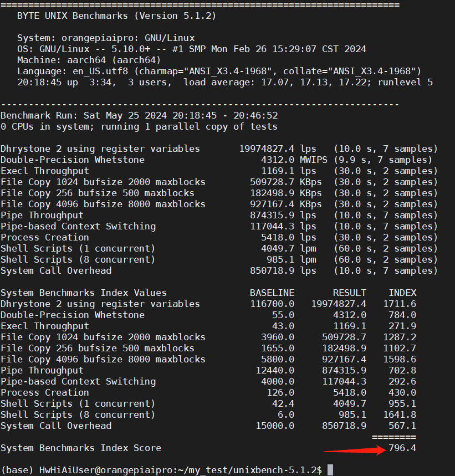Click the System Call Overhead index 567.1
455x476 pixels.
[x=402, y=426]
